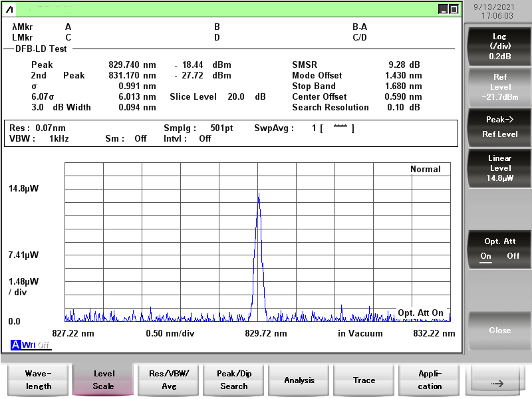Screen dimensions: 532x399
Task: Open the Trace menu
Action: point(364,380)
